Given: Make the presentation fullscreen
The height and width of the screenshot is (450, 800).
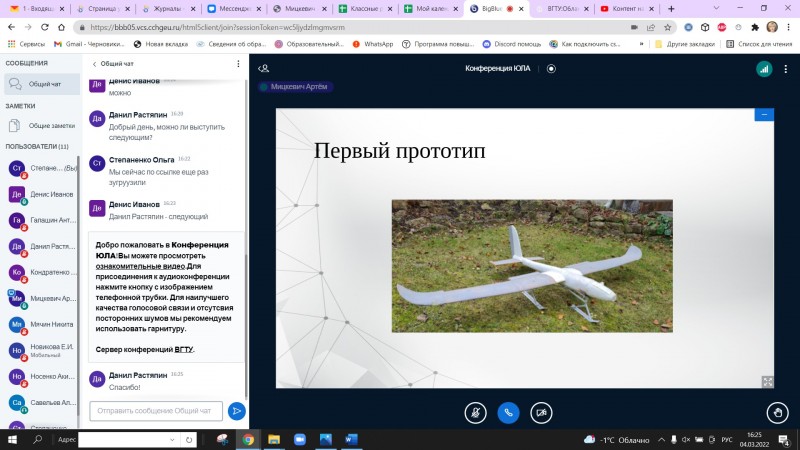Looking at the screenshot, I should pos(768,381).
